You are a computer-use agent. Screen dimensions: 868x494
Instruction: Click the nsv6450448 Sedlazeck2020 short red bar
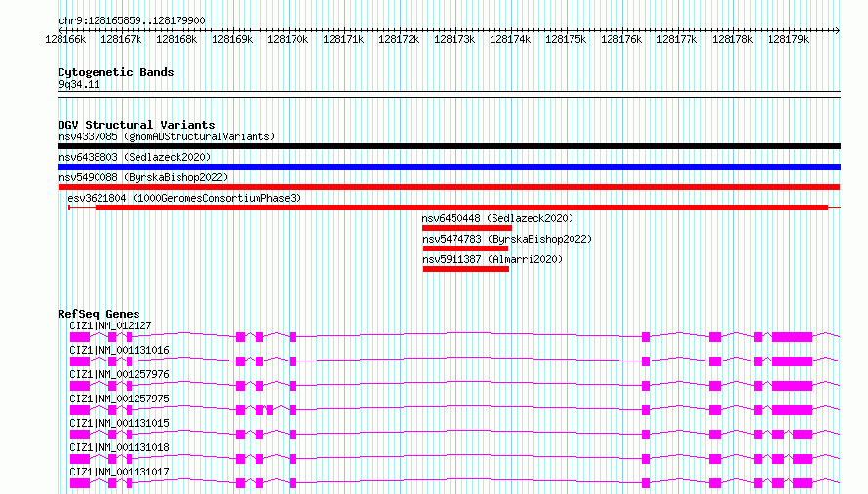(467, 228)
